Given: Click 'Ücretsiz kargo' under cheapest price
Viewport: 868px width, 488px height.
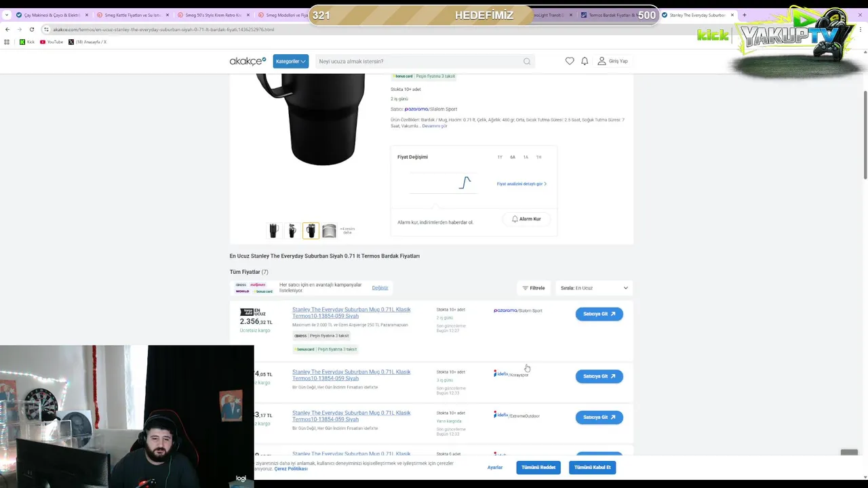Looking at the screenshot, I should [255, 330].
